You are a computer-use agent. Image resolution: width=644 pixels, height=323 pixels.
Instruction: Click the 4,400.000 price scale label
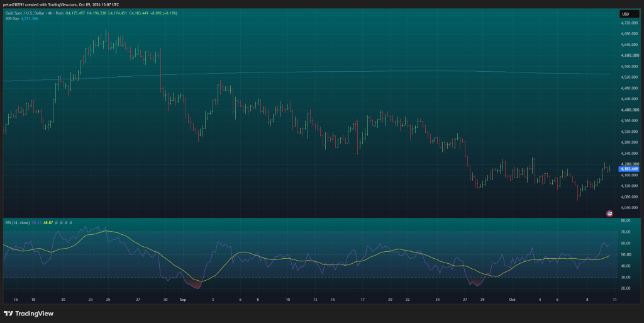click(630, 110)
